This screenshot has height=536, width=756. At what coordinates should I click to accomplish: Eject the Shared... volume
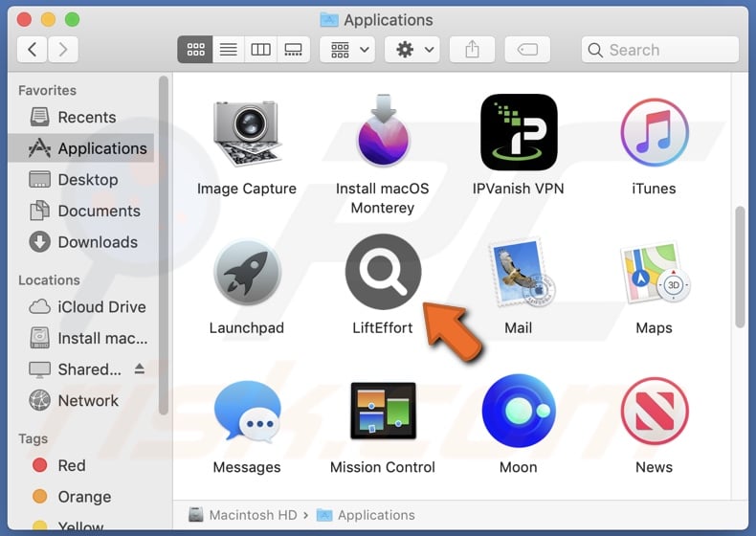[x=140, y=369]
